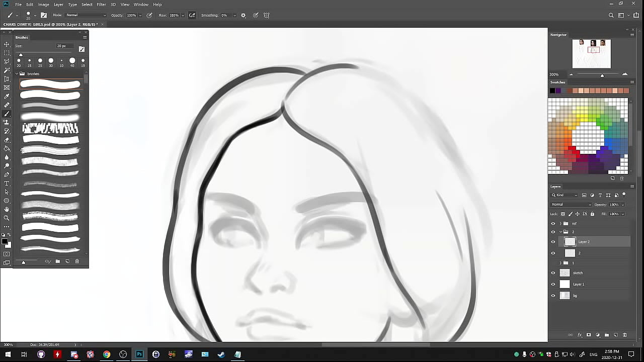Toggle visibility of the bg layer
This screenshot has width=644, height=362.
coord(553,296)
